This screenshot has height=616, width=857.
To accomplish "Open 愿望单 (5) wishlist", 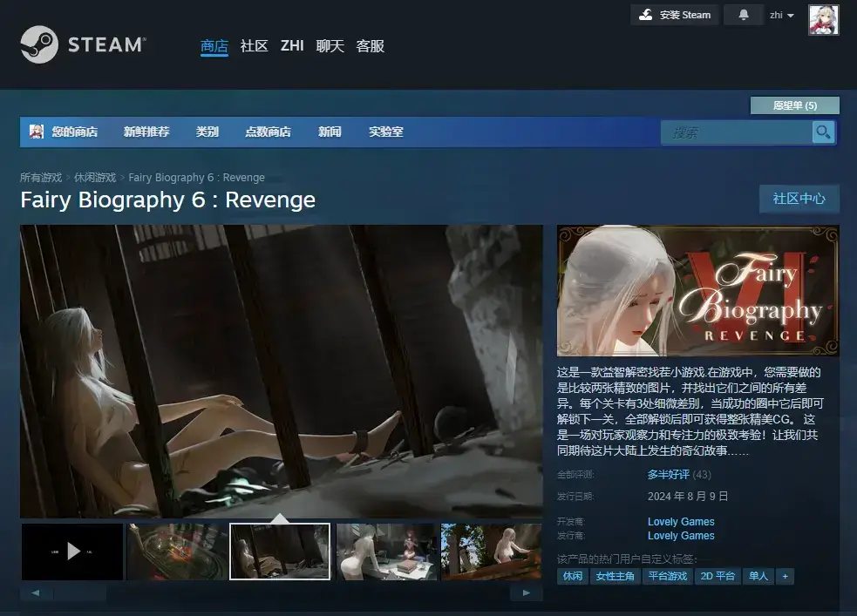I will click(795, 105).
